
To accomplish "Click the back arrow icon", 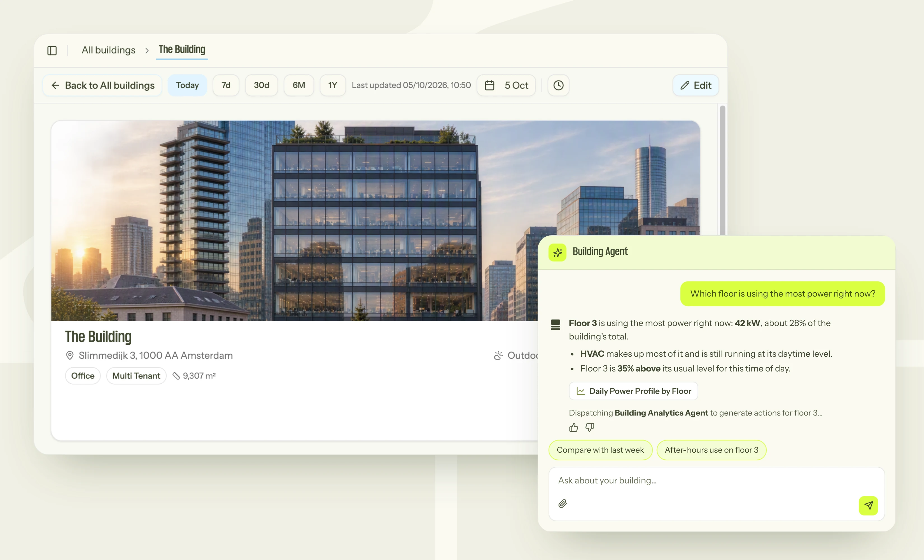I will (x=55, y=85).
